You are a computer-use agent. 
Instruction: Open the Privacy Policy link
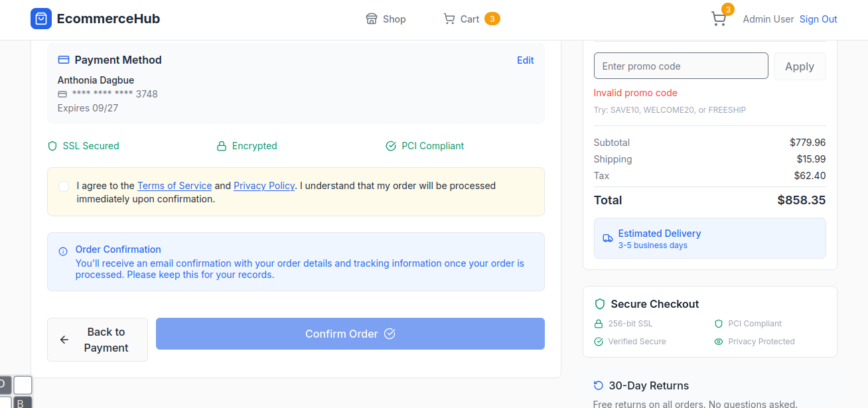[264, 186]
